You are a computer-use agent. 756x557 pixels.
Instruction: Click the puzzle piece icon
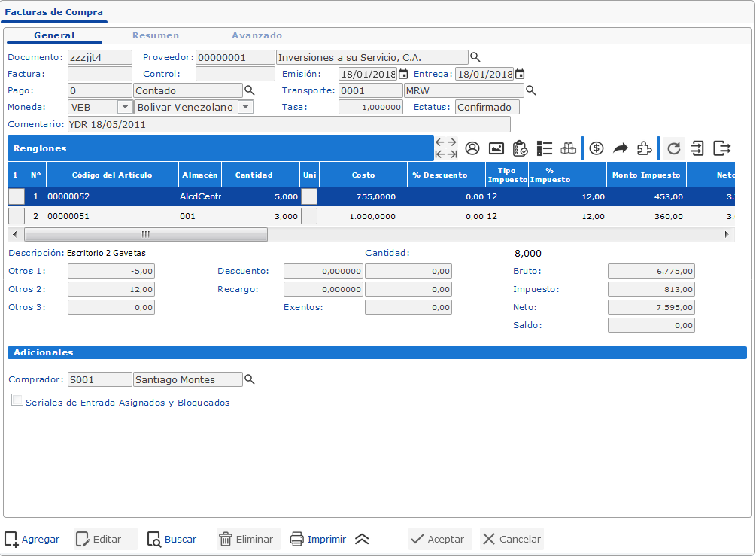[645, 148]
